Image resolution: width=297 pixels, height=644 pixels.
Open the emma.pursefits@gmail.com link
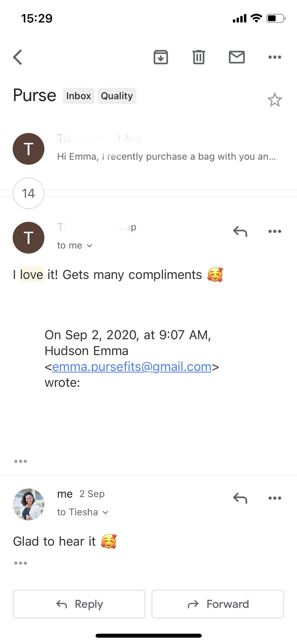click(x=132, y=367)
